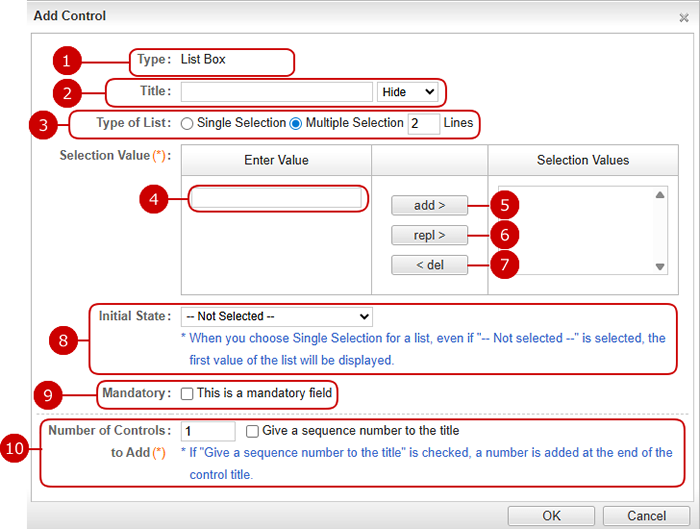Close the Add Control dialog
Viewport: 700px width, 529px height.
click(x=683, y=18)
